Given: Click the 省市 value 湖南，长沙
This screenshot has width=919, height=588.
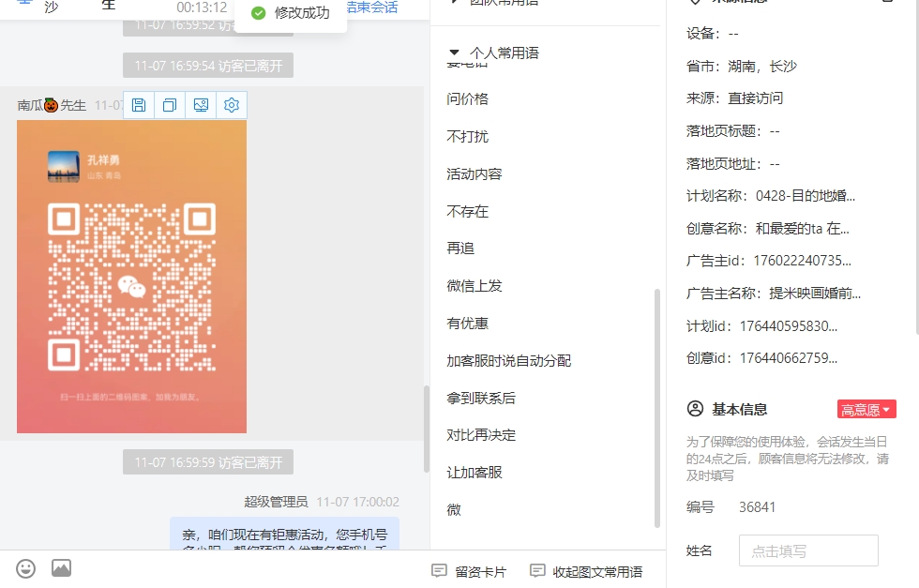Looking at the screenshot, I should click(x=762, y=67).
